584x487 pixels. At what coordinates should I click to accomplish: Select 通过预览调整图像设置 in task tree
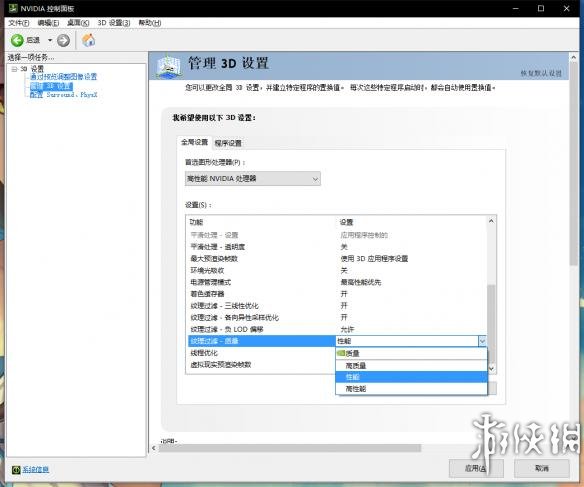click(63, 77)
